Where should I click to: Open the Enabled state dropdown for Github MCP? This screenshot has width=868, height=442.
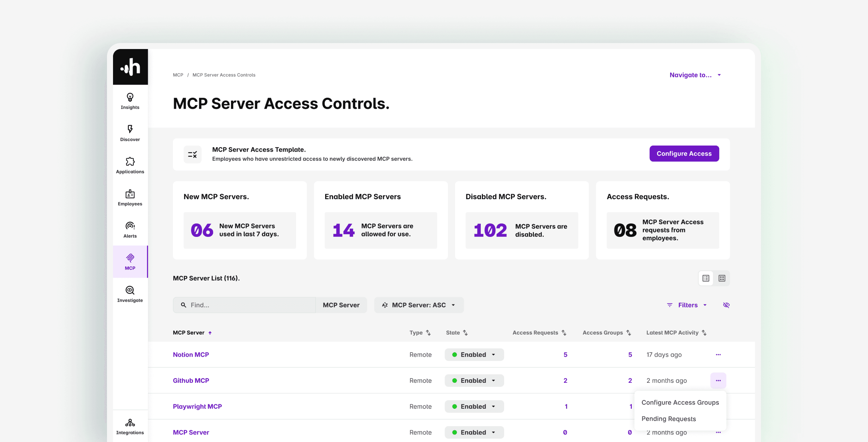(x=474, y=381)
